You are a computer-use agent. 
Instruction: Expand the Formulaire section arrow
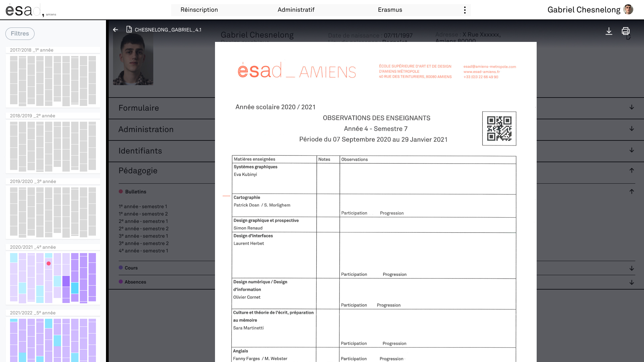pyautogui.click(x=632, y=107)
